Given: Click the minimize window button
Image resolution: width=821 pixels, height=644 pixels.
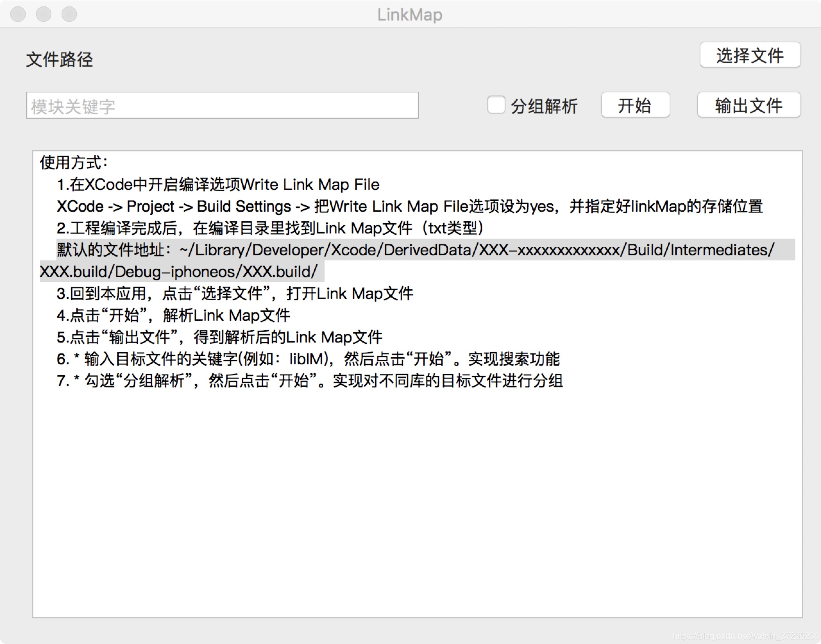Looking at the screenshot, I should coord(43,14).
